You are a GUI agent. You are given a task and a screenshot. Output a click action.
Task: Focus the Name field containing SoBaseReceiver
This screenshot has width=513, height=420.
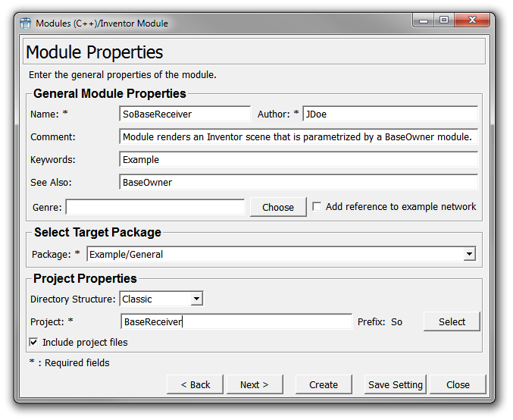pyautogui.click(x=185, y=114)
